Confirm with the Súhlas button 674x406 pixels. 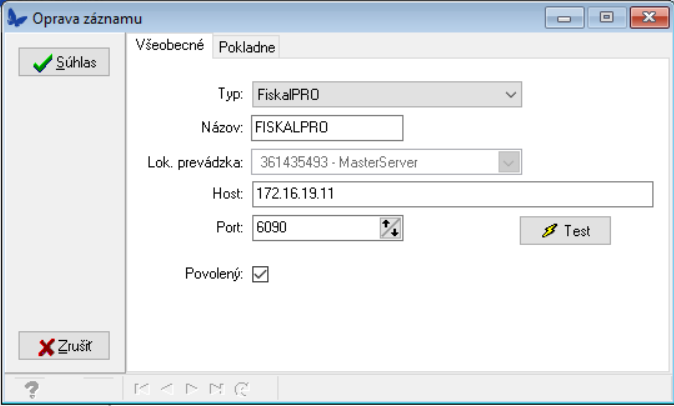pos(65,63)
